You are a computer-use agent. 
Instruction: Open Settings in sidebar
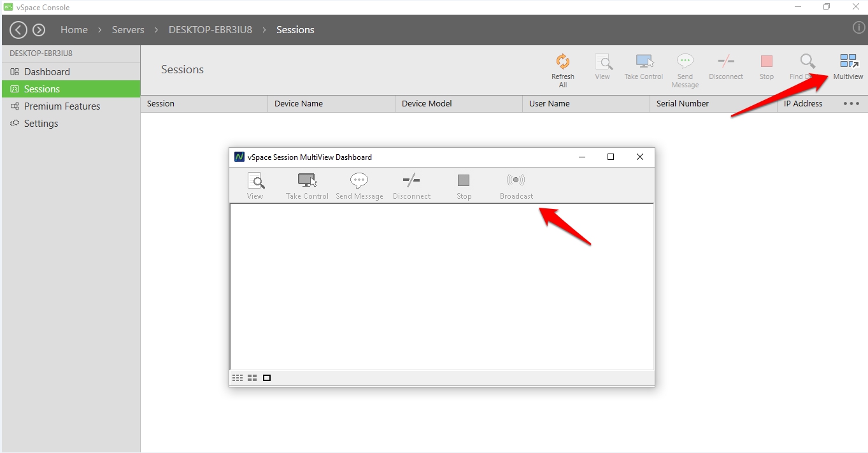point(71,124)
